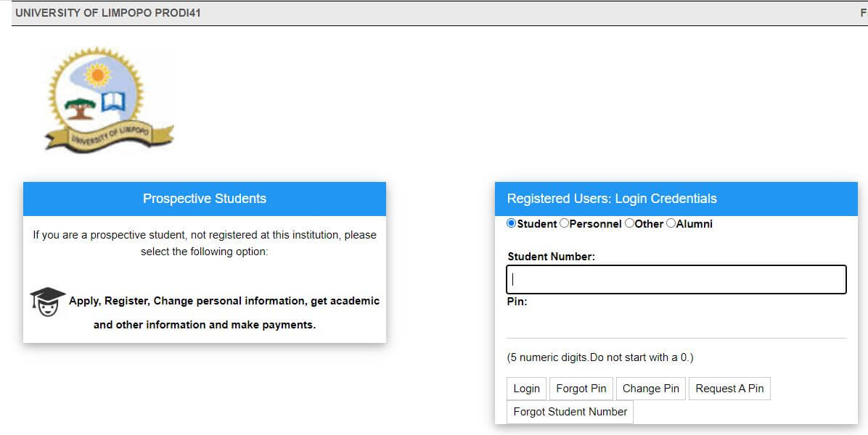Click the 5 numeric digits hint text

(x=599, y=357)
